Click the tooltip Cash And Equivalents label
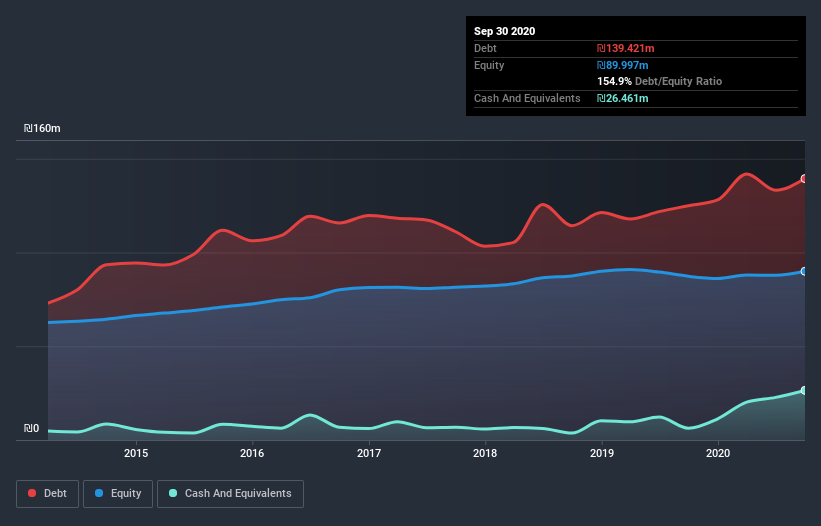 (x=527, y=98)
